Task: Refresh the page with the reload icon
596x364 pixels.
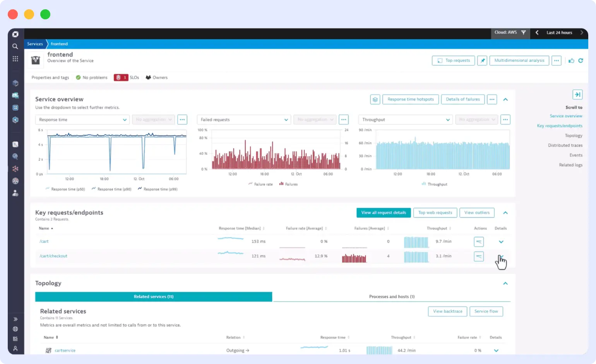Action: click(581, 60)
